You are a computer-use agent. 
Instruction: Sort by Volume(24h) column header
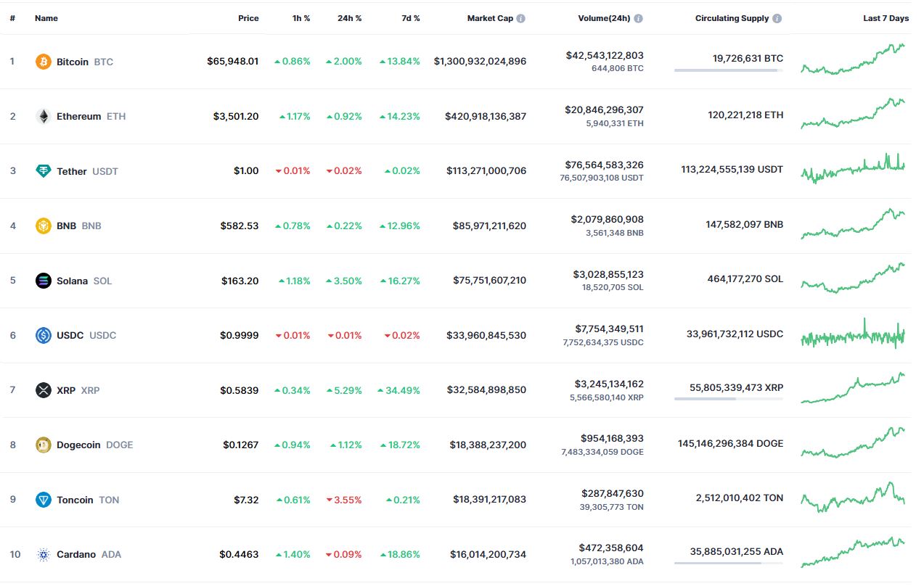point(604,18)
